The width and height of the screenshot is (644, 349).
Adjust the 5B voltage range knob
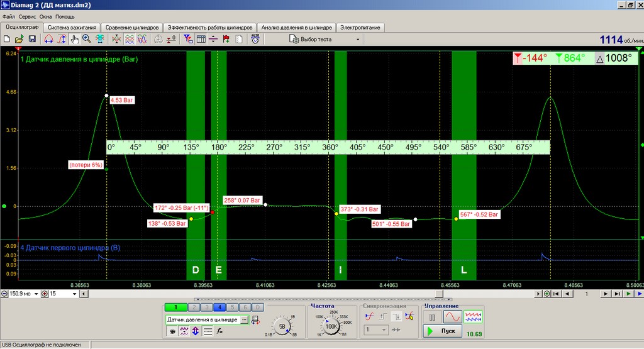[x=282, y=326]
